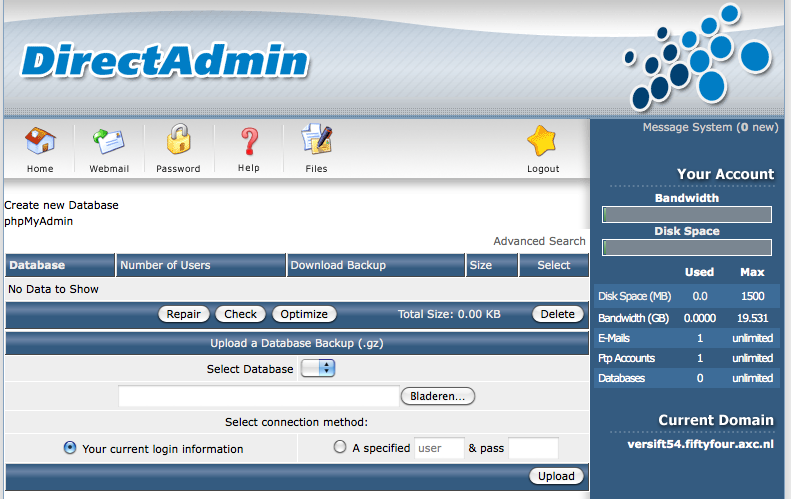Select Your current login information radio
Viewport: 791px width, 499px height.
point(70,448)
